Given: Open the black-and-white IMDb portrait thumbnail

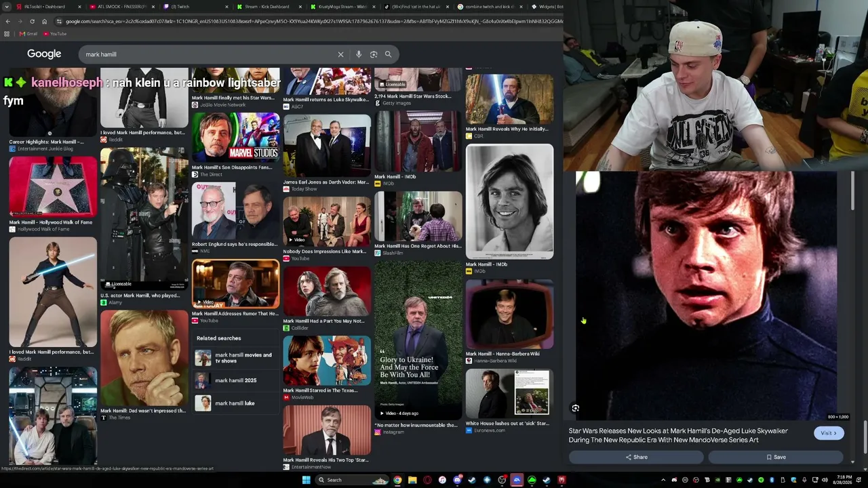Looking at the screenshot, I should [509, 201].
